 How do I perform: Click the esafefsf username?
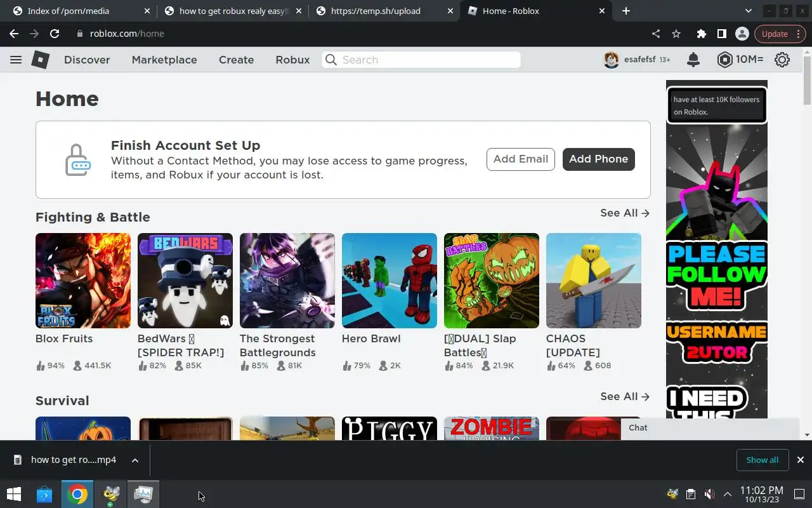(x=640, y=60)
